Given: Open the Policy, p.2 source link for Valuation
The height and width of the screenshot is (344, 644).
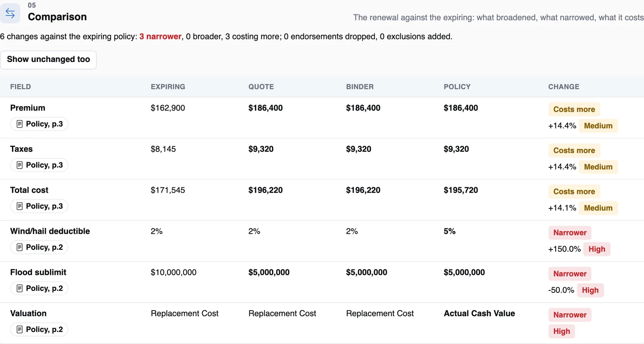Looking at the screenshot, I should 39,329.
